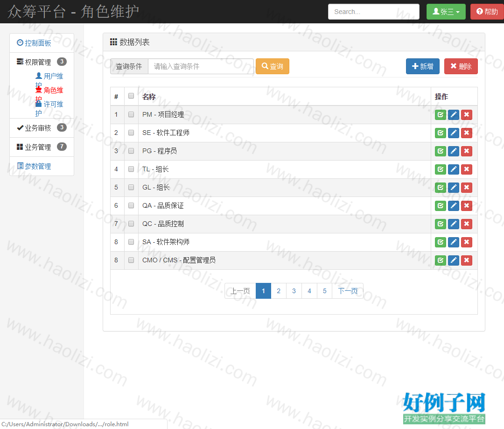The image size is (504, 429).
Task: Click the red 帮助 help button
Action: (x=487, y=12)
